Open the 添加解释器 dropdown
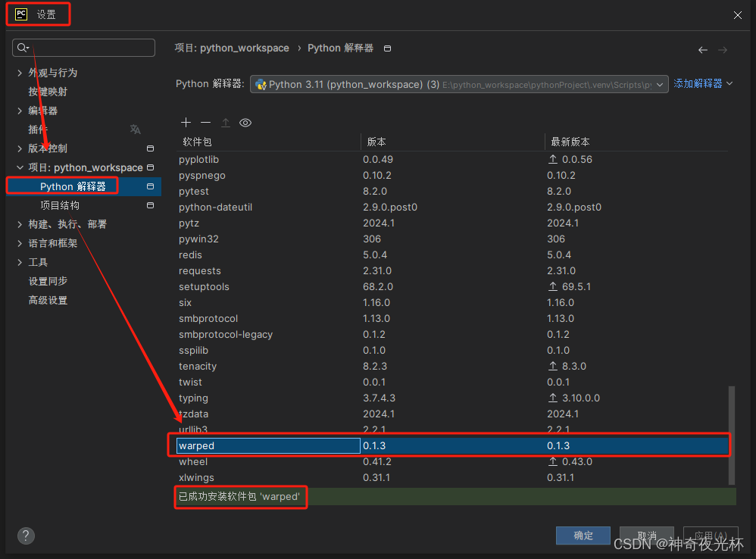This screenshot has width=756, height=559. [703, 83]
